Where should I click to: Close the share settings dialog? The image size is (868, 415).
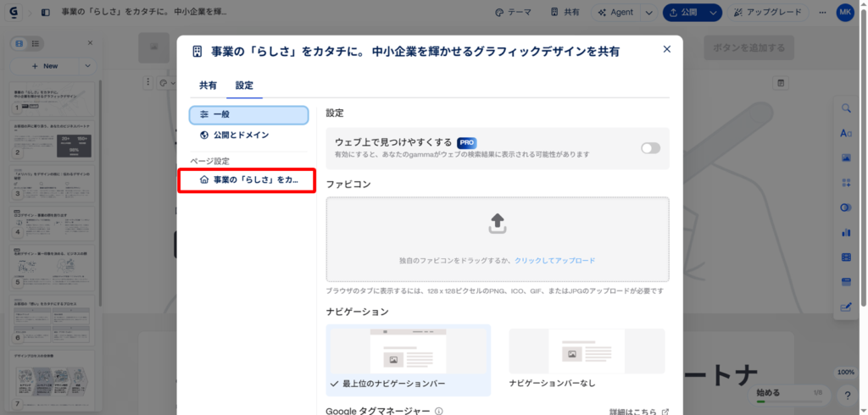pyautogui.click(x=667, y=50)
